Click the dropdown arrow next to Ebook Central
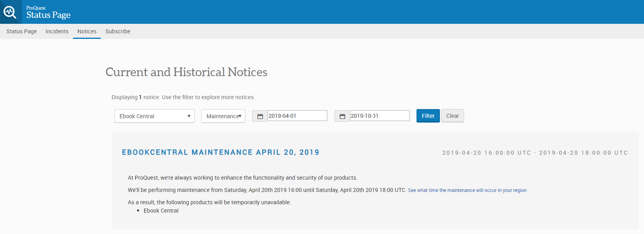The image size is (644, 234). pos(189,115)
